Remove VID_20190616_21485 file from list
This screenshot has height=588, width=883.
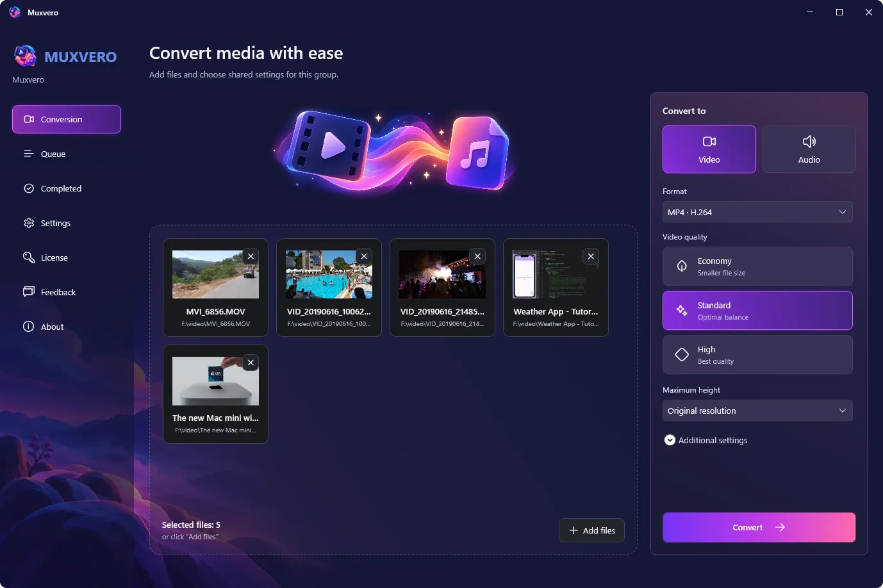pyautogui.click(x=477, y=256)
